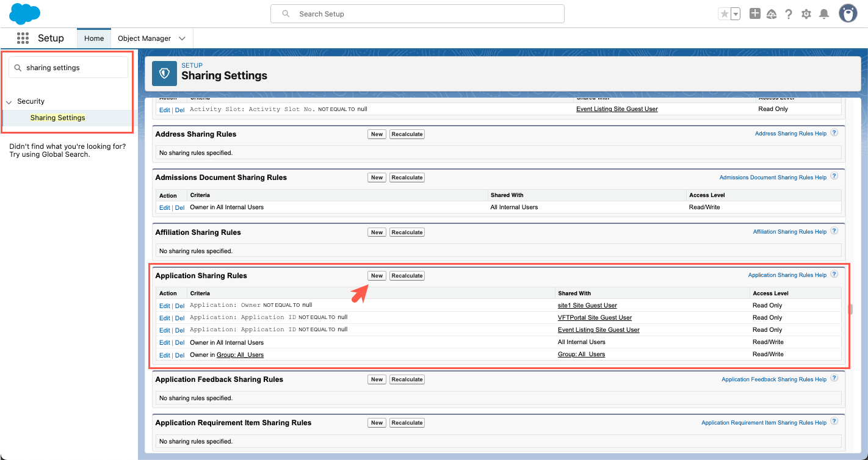
Task: Create New Application Sharing Rule
Action: click(377, 276)
